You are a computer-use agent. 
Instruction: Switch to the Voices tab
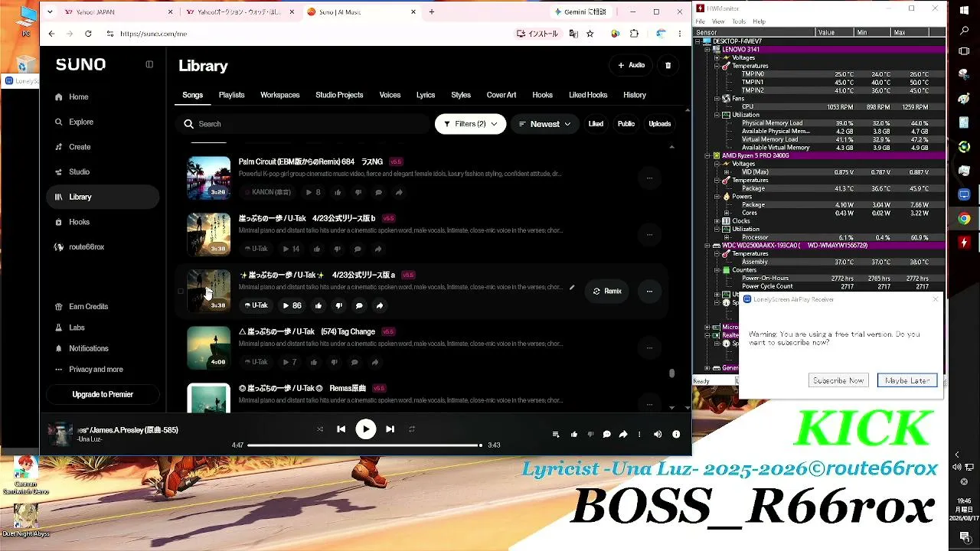[x=390, y=95]
